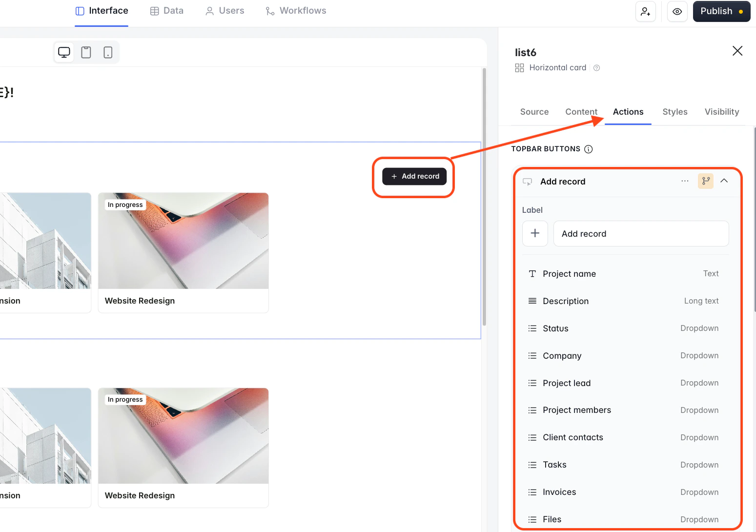Switch to mobile preview mode
The height and width of the screenshot is (532, 756).
[108, 52]
